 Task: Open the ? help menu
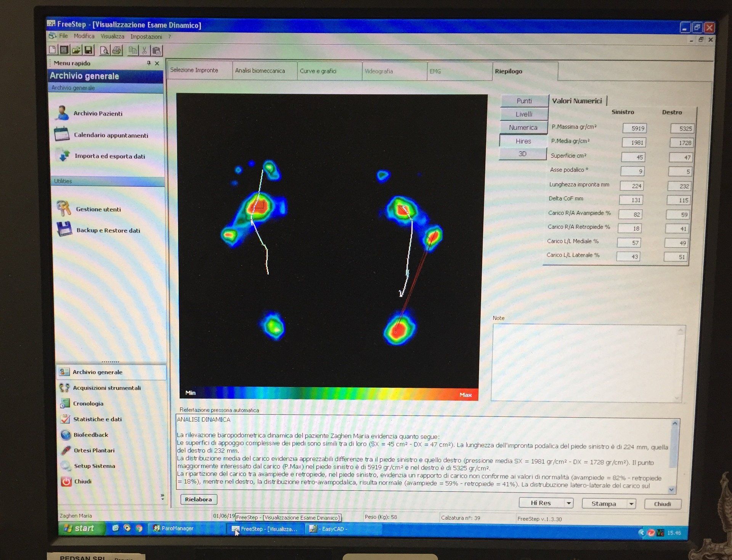(170, 37)
